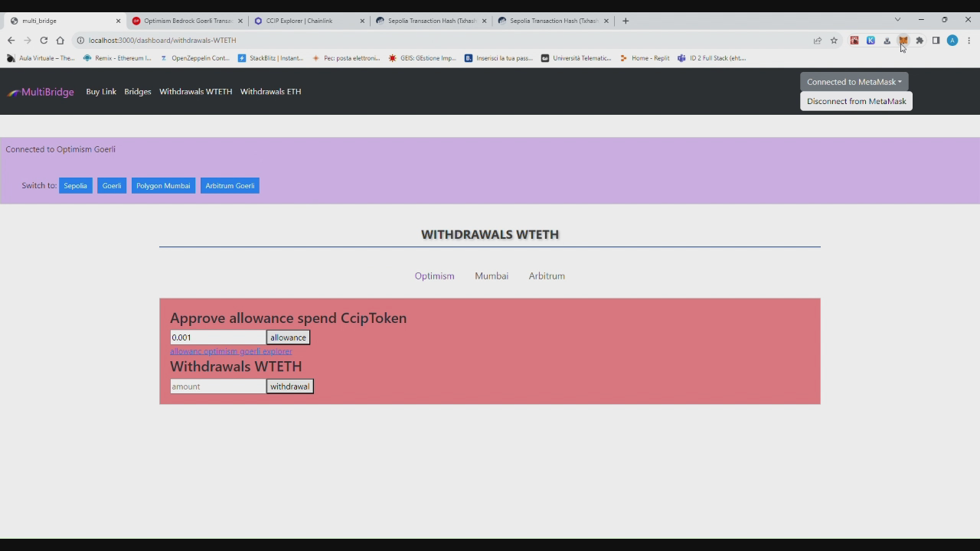Close the Optimism Bedrock Goerli tab
The width and height of the screenshot is (980, 551).
(x=240, y=21)
